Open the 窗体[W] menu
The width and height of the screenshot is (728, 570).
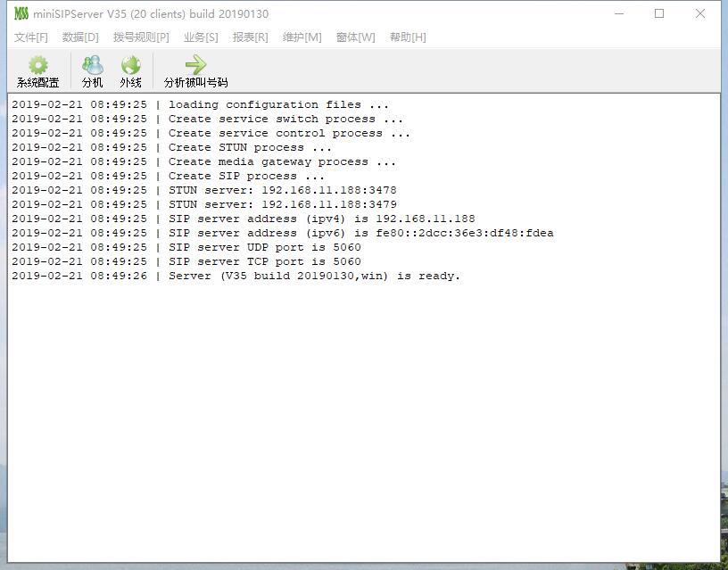coord(355,37)
